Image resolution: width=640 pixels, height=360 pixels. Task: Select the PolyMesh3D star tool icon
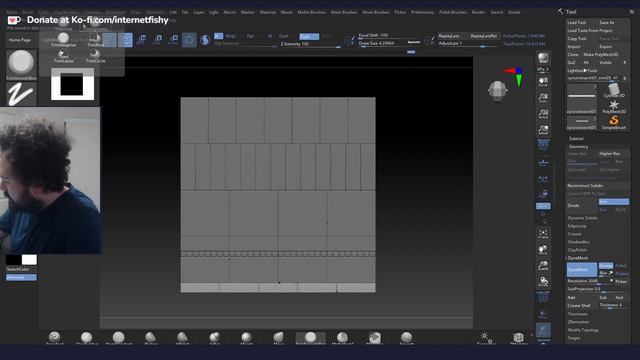(x=614, y=107)
